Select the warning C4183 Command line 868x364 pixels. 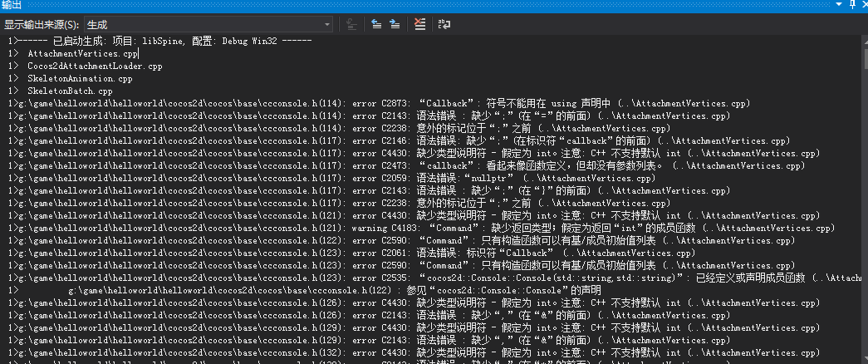pyautogui.click(x=423, y=229)
